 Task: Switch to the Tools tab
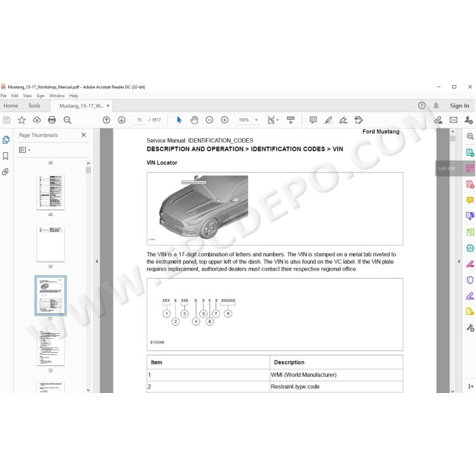[34, 105]
